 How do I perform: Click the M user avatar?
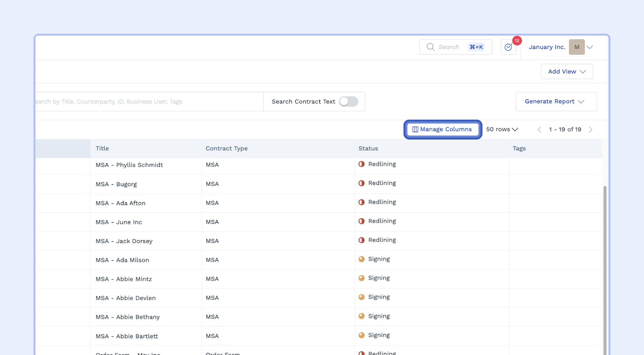tap(576, 47)
